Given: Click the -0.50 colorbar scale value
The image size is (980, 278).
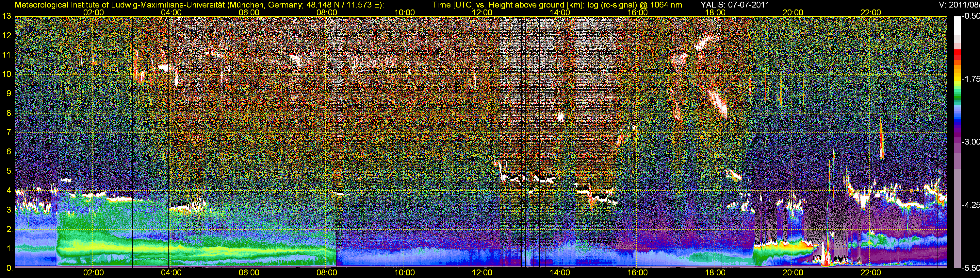Looking at the screenshot, I should (x=971, y=16).
